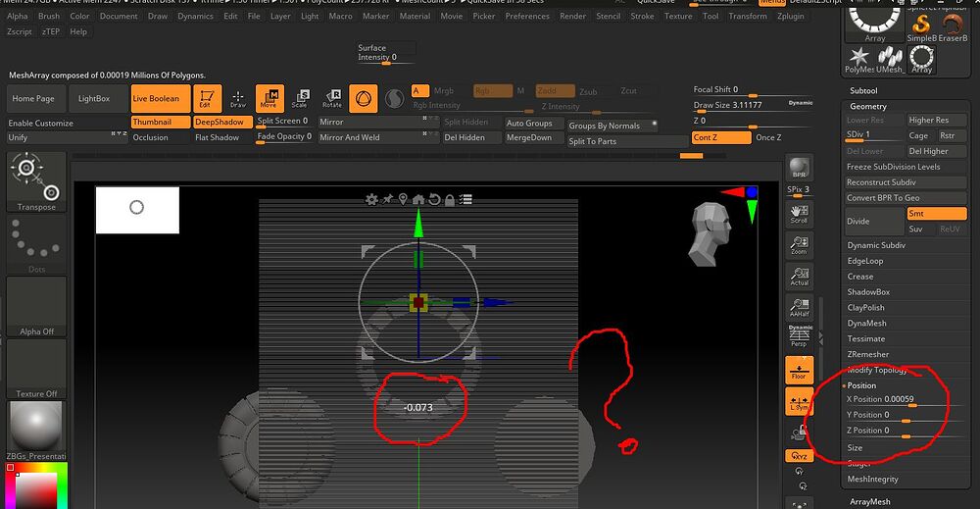Collapse the Position section
Screen dimensions: 980x509
coord(861,385)
